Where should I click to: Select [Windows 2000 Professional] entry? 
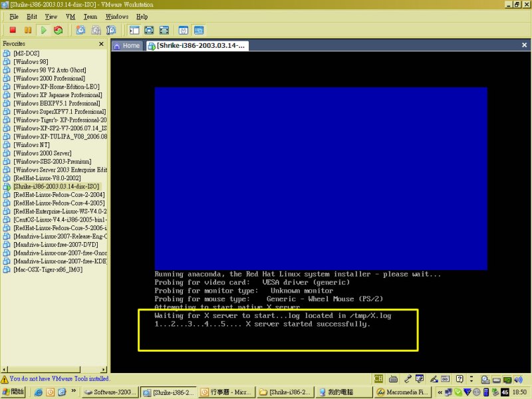(49, 78)
